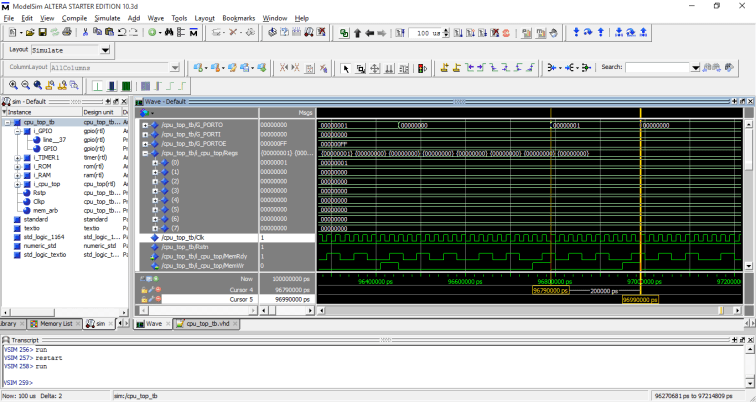Select the arrow Select Mode tool
The height and width of the screenshot is (402, 756).
tap(345, 68)
